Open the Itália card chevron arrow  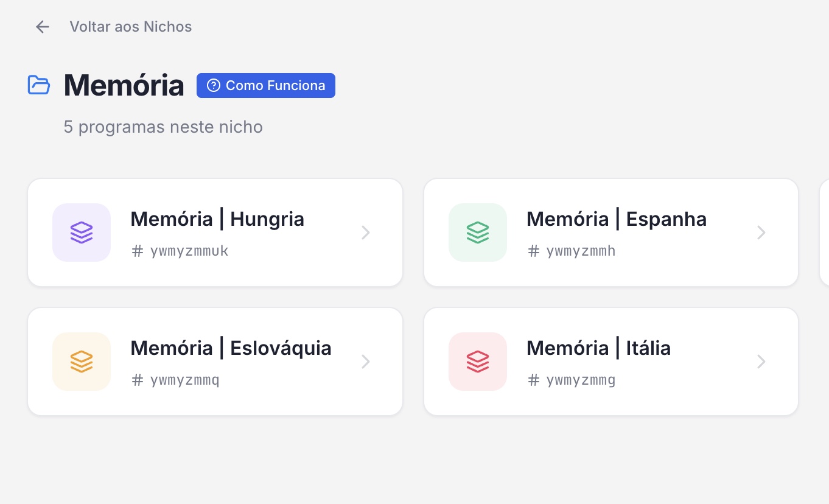(761, 362)
